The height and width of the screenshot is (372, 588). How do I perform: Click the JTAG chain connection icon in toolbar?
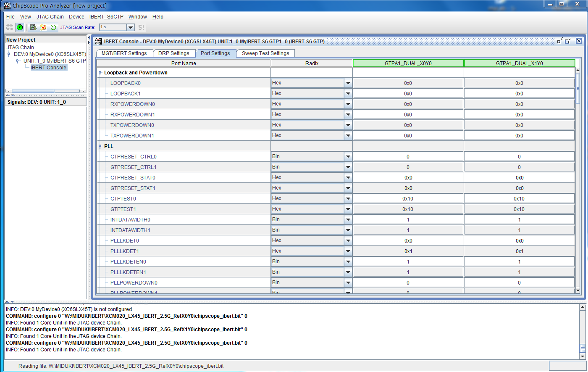[x=10, y=27]
